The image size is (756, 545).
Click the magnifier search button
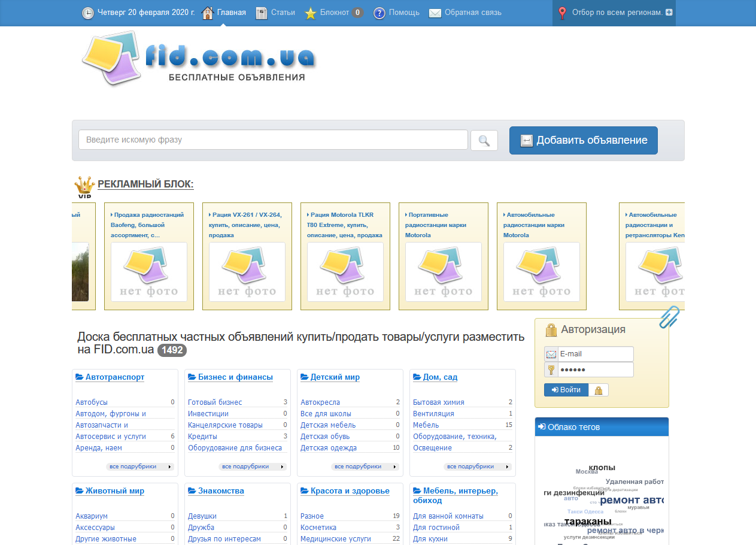484,141
